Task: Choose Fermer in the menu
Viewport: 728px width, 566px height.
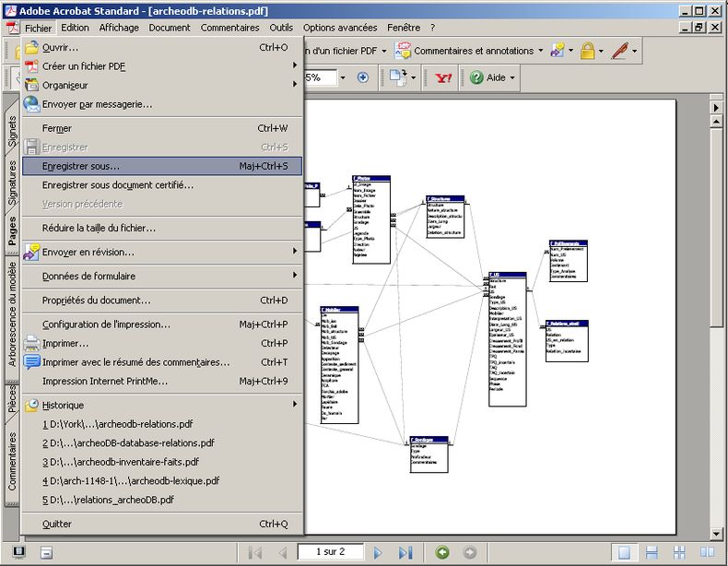Action: (x=162, y=128)
